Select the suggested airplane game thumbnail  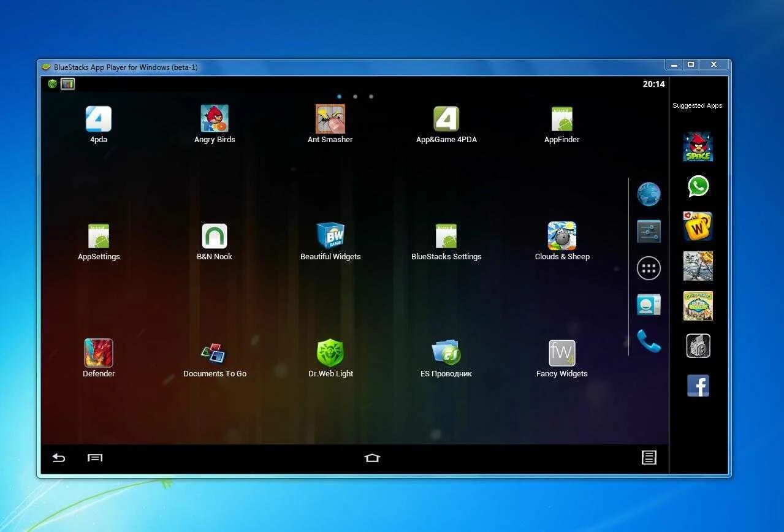click(698, 266)
